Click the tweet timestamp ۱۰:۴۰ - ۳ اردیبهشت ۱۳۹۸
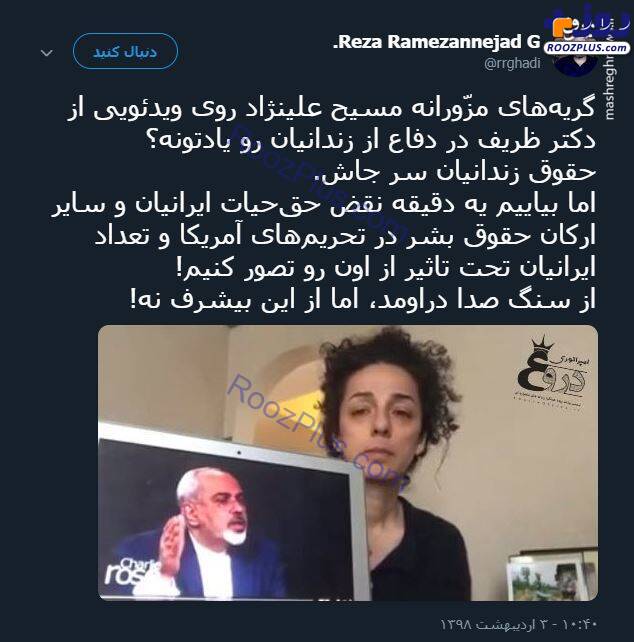The width and height of the screenshot is (634, 642). point(519,624)
